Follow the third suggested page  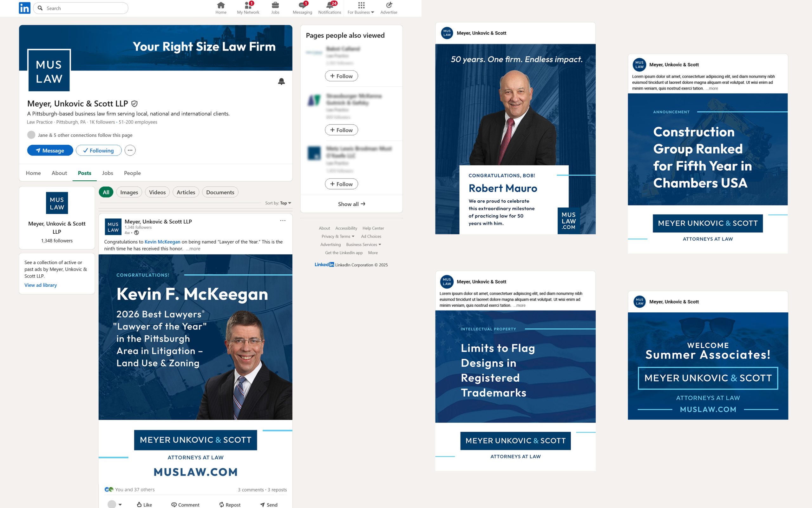click(x=341, y=184)
